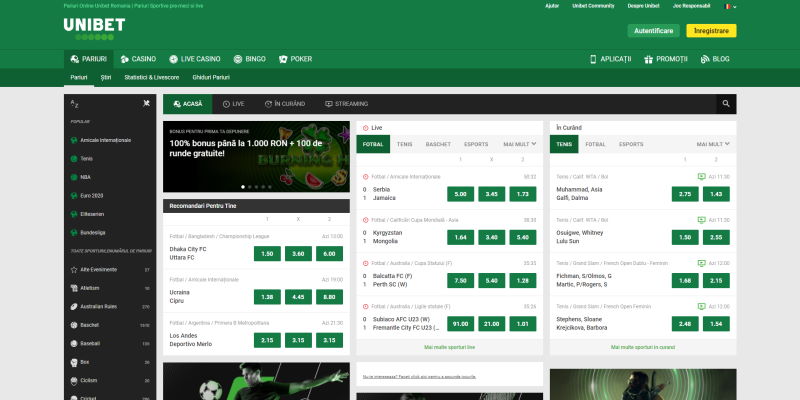Image resolution: width=800 pixels, height=400 pixels.
Task: Click streaming icon for Osuigwe, Whitney match
Action: click(702, 220)
